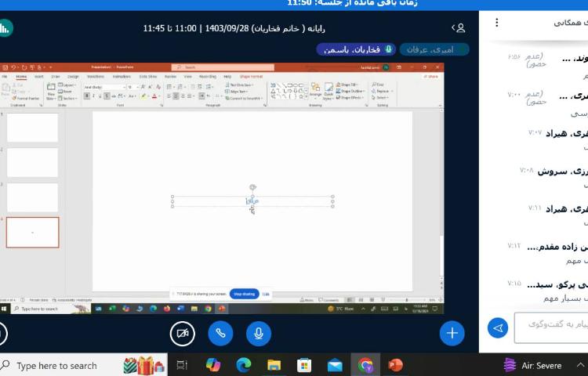Mute the microphone button

259,333
